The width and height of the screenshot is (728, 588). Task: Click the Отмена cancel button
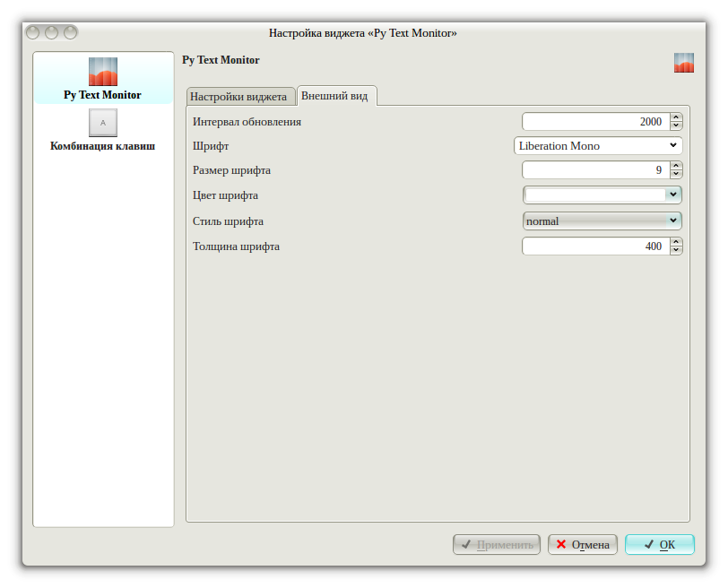click(x=583, y=544)
